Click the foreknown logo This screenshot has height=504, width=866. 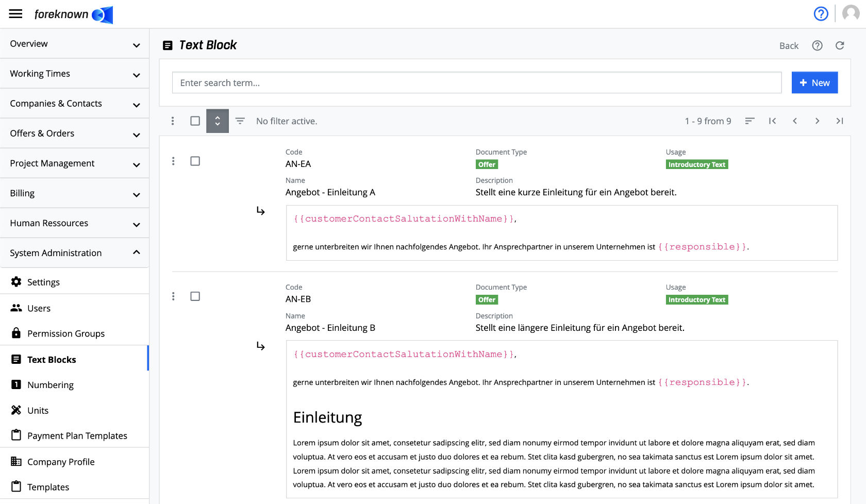tap(73, 14)
